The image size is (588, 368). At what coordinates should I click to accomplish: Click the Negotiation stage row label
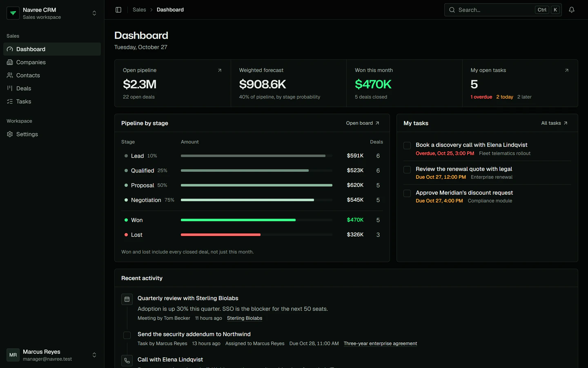coord(146,200)
